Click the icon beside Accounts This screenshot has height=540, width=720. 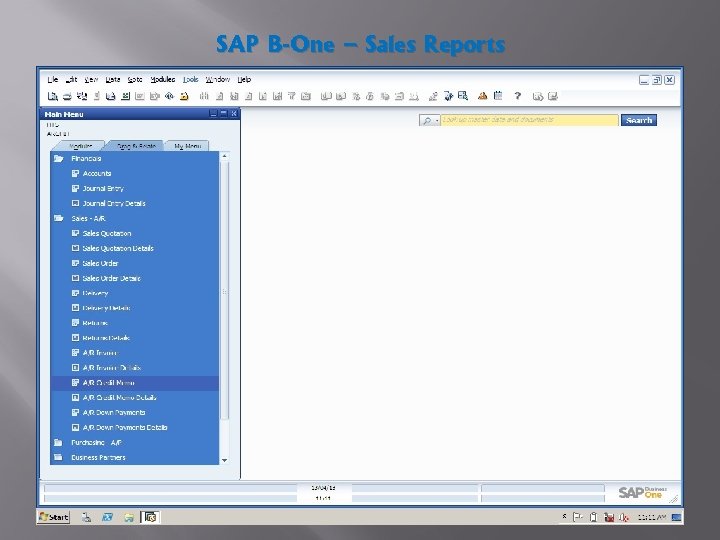coord(75,173)
